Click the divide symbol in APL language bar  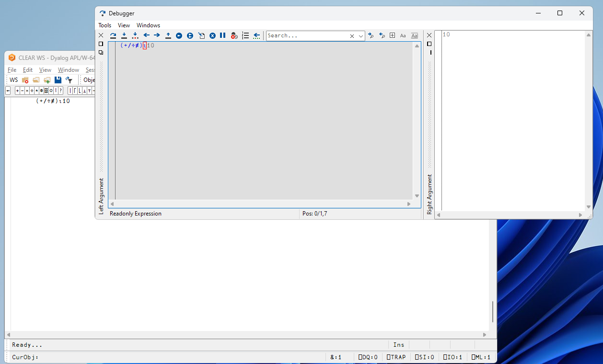pyautogui.click(x=32, y=91)
